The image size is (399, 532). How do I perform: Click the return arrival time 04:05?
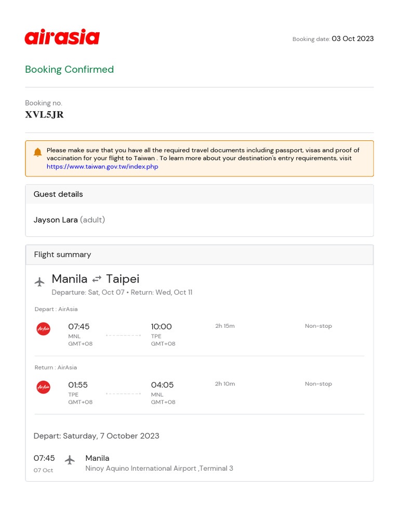[x=162, y=385]
